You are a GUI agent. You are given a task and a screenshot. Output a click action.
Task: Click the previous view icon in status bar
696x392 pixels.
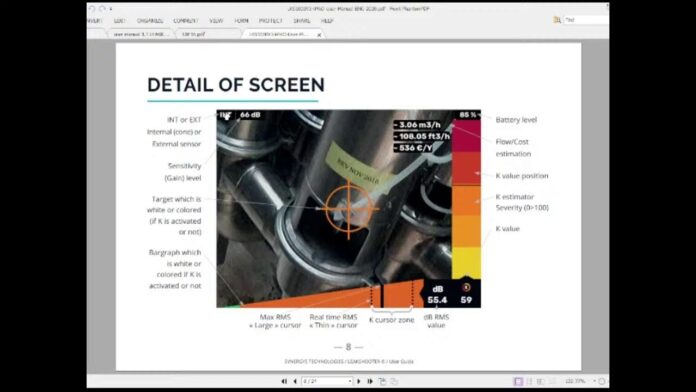pyautogui.click(x=382, y=381)
